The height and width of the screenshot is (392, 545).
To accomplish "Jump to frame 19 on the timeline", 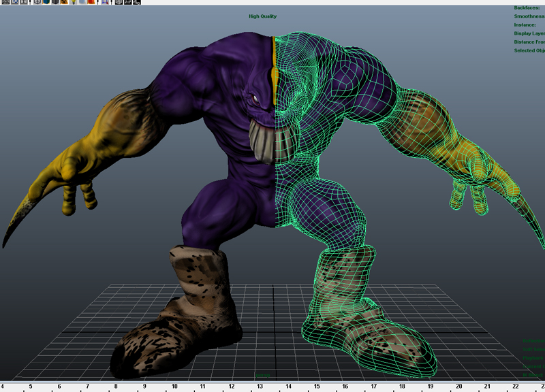I will point(431,387).
